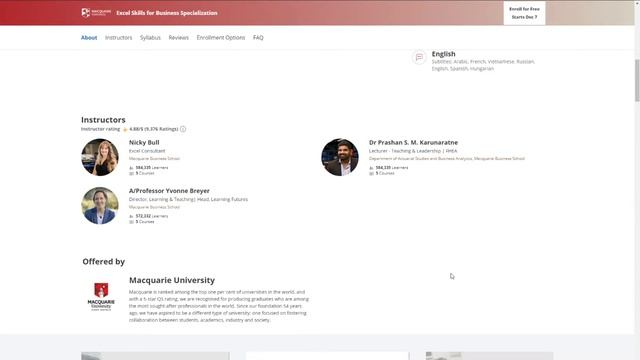Image resolution: width=640 pixels, height=360 pixels.
Task: Click Yvonne Breyer's courses icon
Action: click(131, 222)
